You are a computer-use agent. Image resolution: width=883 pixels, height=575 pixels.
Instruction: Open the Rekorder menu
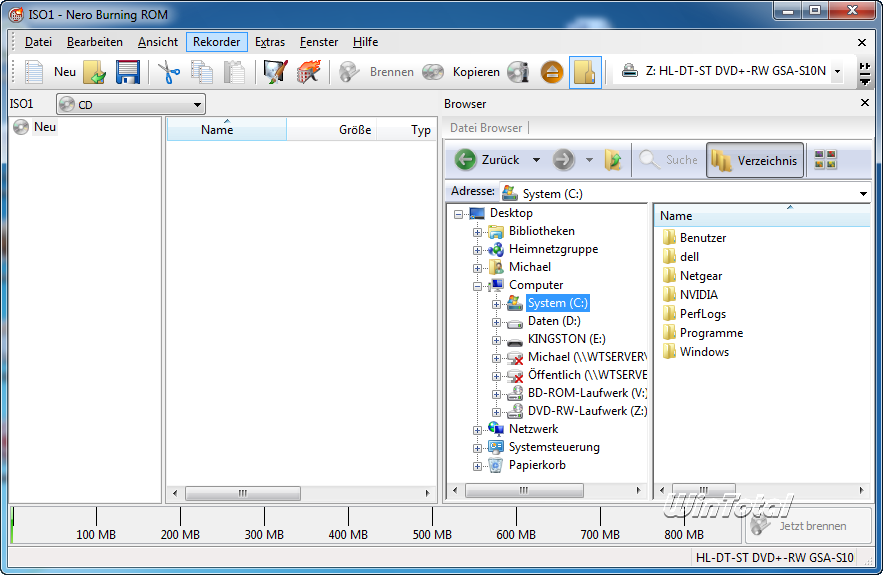click(217, 42)
